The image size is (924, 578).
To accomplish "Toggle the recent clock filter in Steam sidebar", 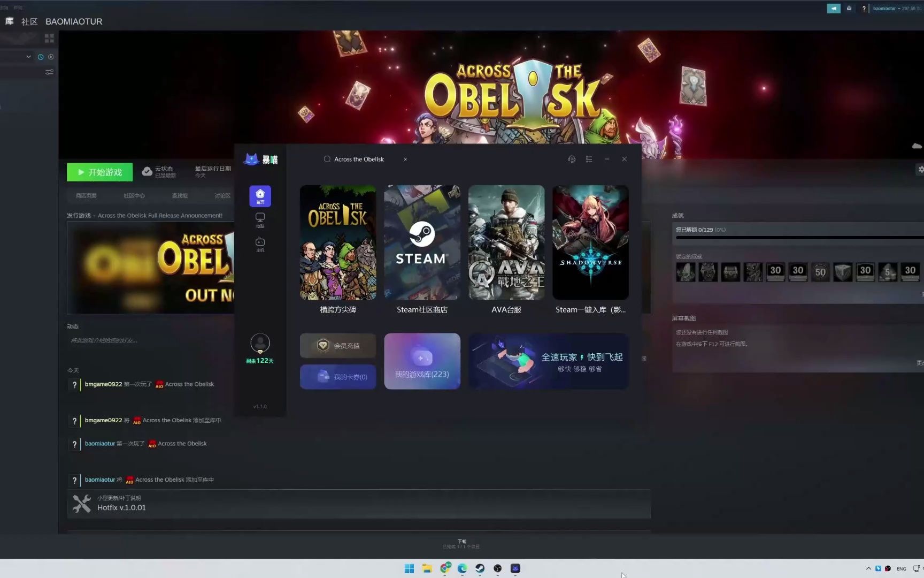I will click(41, 57).
